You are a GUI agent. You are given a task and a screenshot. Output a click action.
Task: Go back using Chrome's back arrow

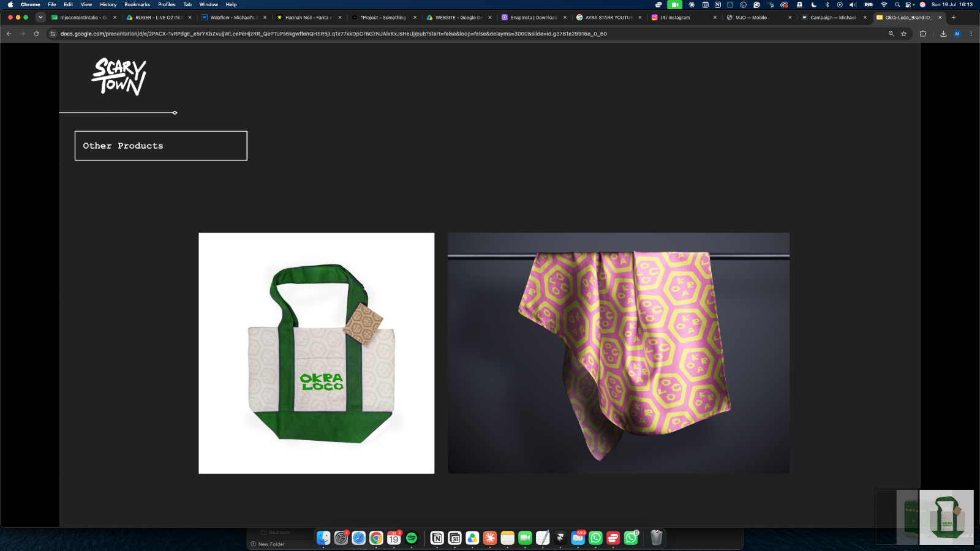pyautogui.click(x=9, y=34)
